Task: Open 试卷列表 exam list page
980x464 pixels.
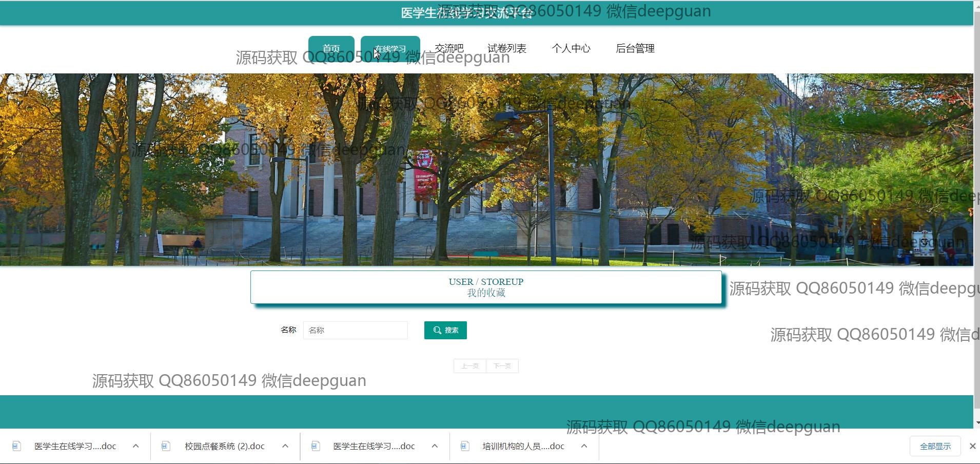Action: (x=506, y=49)
